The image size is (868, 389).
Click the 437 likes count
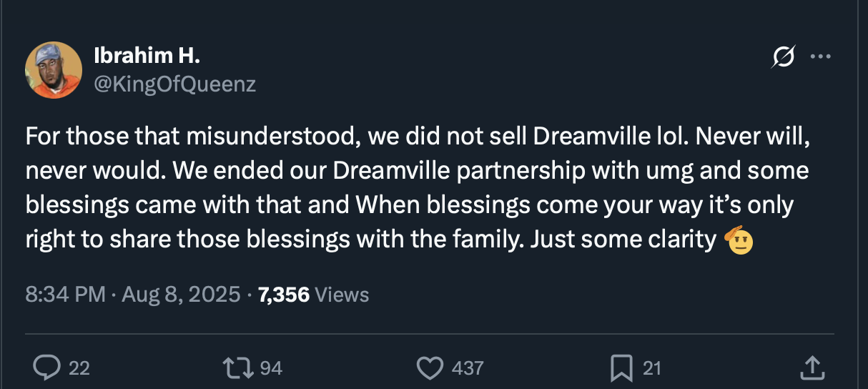(x=468, y=368)
